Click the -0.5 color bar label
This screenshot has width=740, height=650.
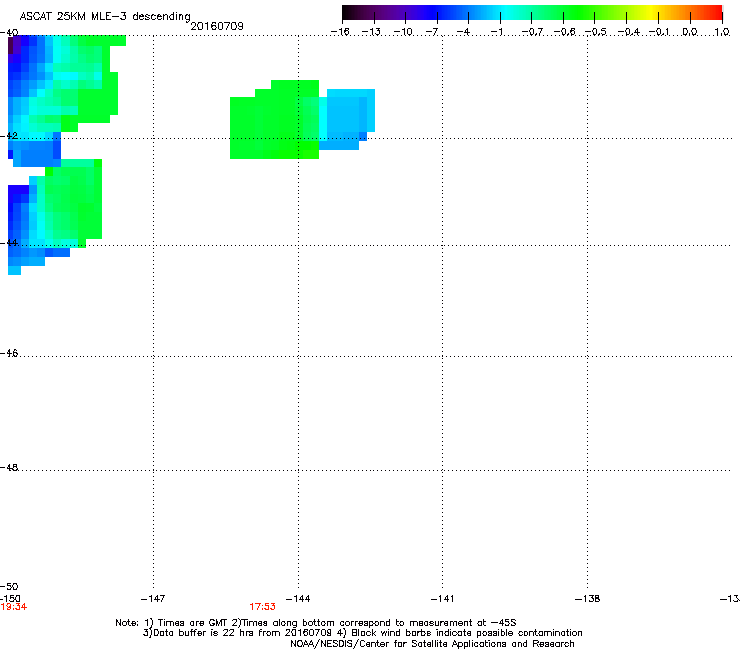tap(595, 32)
